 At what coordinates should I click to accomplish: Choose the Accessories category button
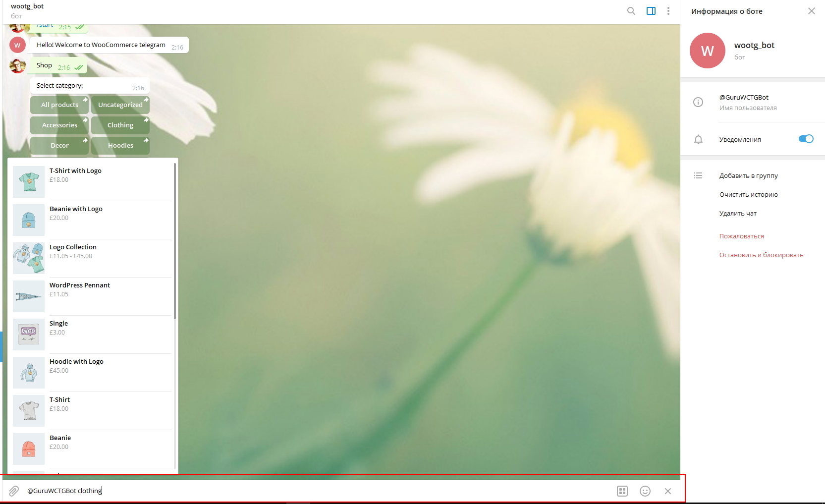[59, 125]
